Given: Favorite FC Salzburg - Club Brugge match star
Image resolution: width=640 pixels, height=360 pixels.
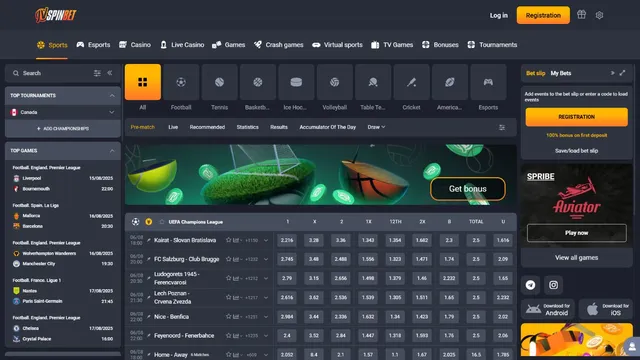Looking at the screenshot, I should coord(229,259).
